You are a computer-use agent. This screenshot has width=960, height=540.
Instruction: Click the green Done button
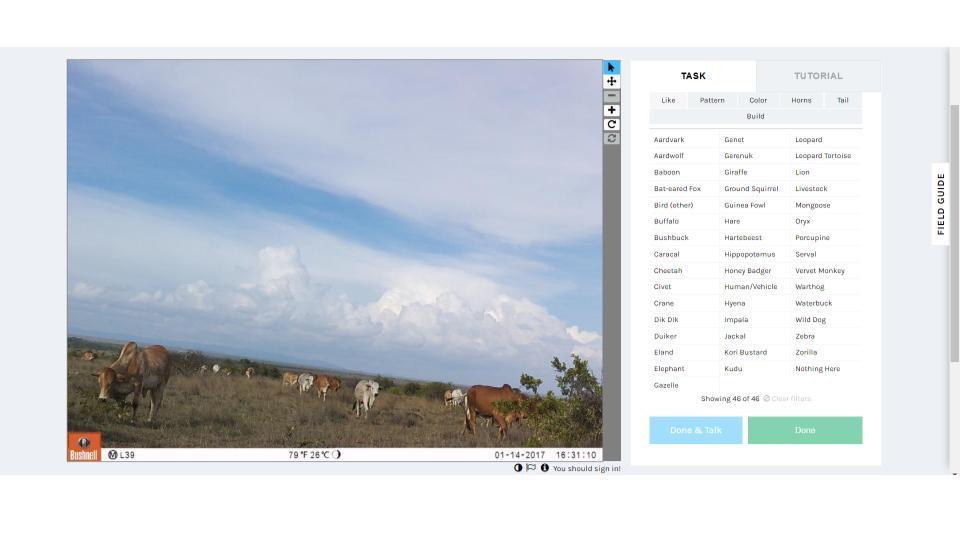pyautogui.click(x=805, y=430)
